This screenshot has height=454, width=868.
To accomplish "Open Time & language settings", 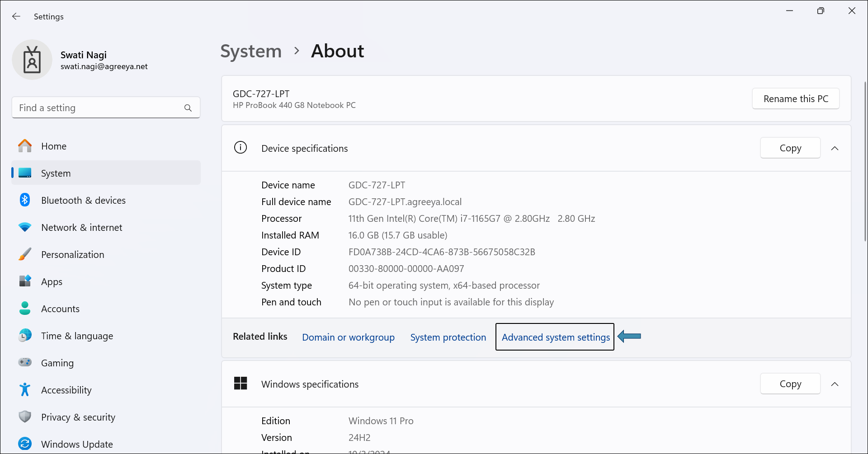I will 106,336.
